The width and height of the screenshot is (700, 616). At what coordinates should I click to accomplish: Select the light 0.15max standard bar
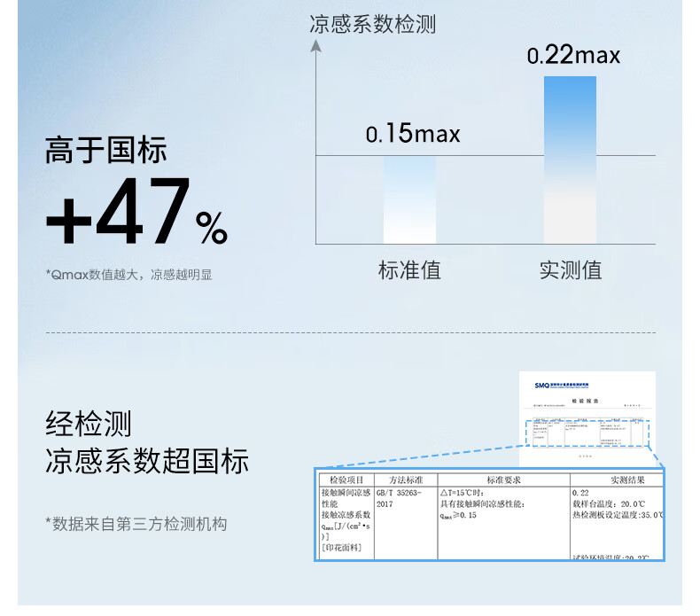pos(410,199)
